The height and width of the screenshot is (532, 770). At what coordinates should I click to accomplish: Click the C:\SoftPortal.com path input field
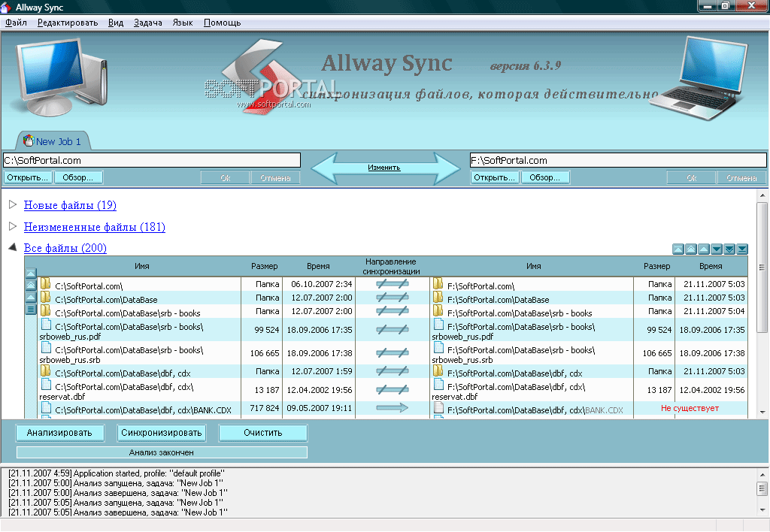(x=152, y=161)
